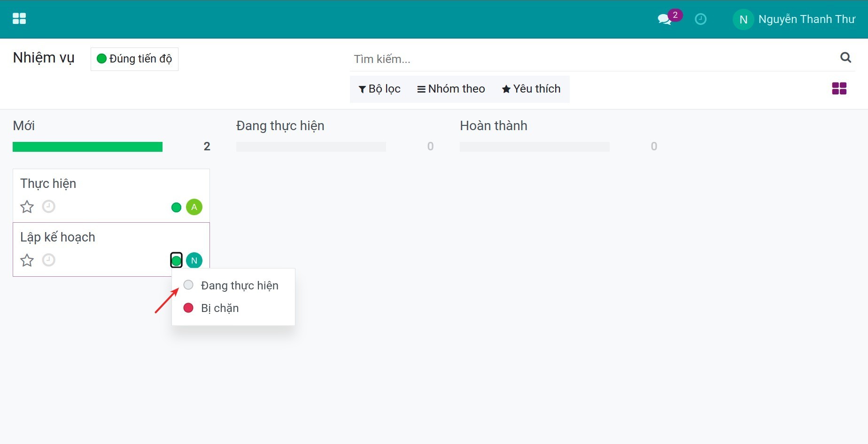
Task: Remove the "Đúng tiến độ" status button
Action: pos(134,59)
